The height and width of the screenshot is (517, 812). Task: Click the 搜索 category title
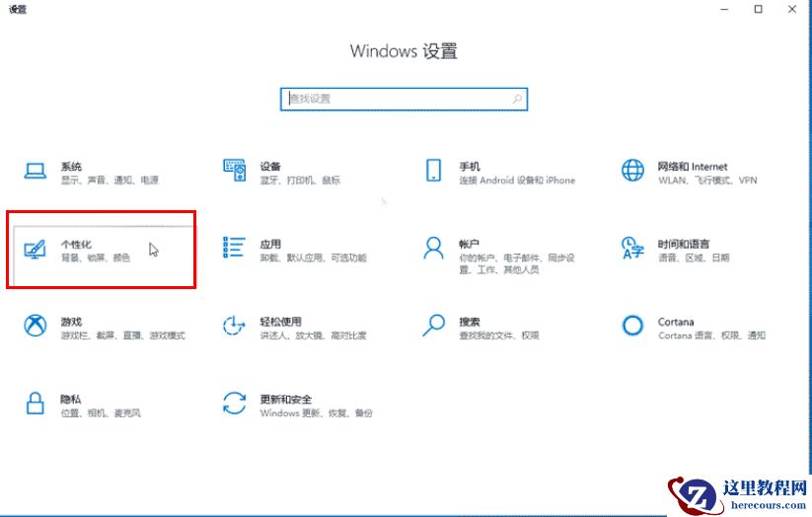pos(470,322)
